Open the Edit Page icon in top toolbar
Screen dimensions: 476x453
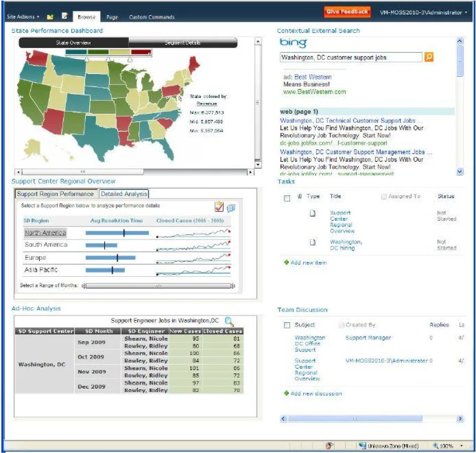pyautogui.click(x=64, y=16)
